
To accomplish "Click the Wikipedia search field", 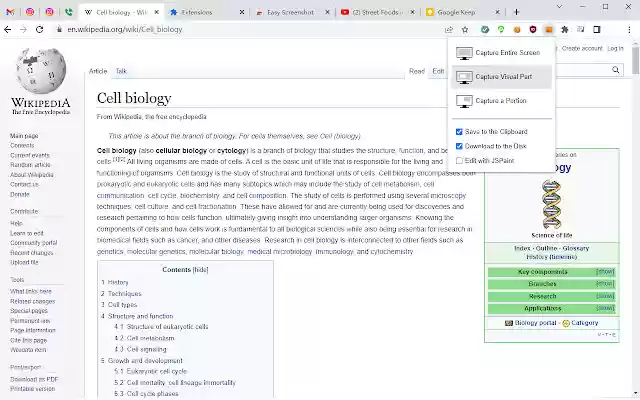I will (584, 70).
